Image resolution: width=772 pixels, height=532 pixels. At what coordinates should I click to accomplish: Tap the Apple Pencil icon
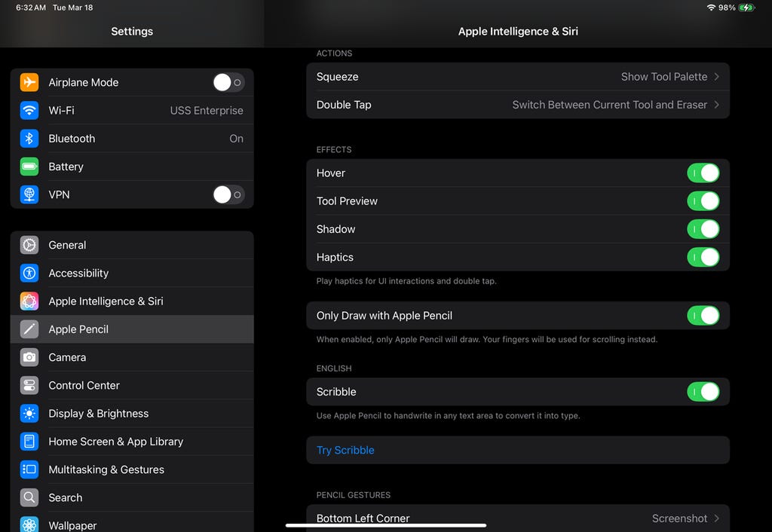click(29, 329)
